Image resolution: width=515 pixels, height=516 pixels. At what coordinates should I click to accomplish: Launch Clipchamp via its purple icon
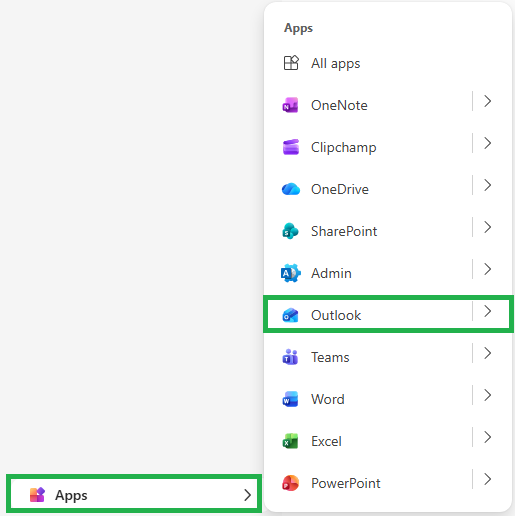[x=291, y=147]
